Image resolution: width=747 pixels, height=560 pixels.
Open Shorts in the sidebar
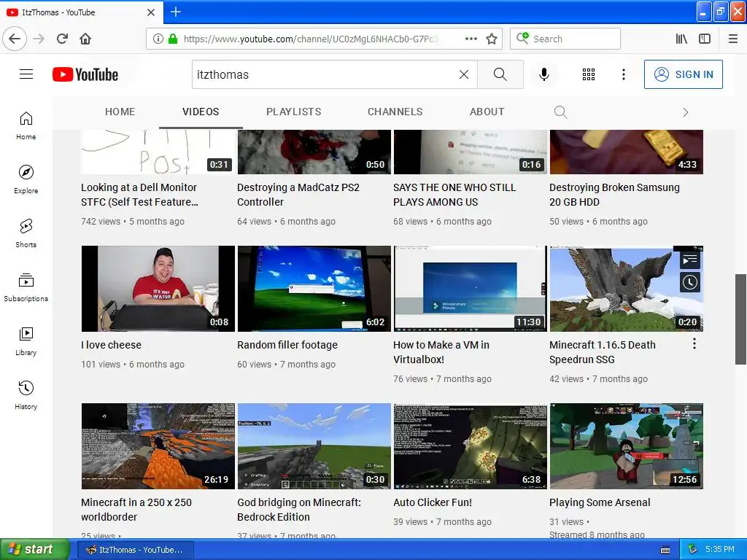coord(26,233)
